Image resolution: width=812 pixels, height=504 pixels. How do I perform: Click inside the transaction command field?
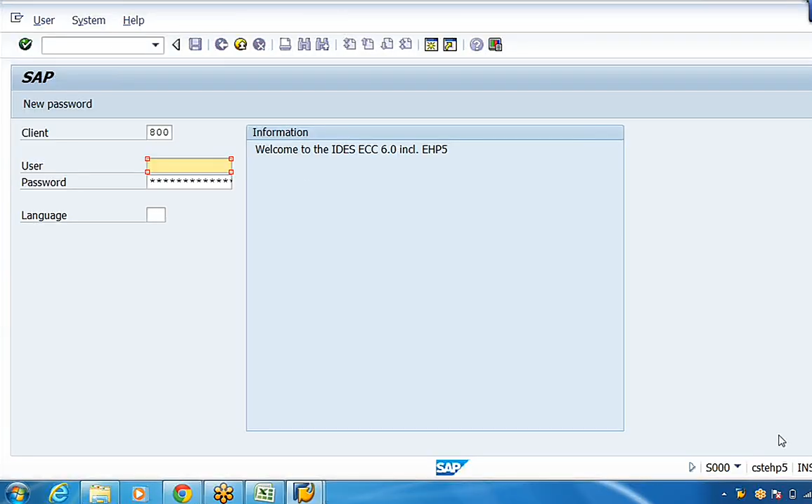pos(96,45)
